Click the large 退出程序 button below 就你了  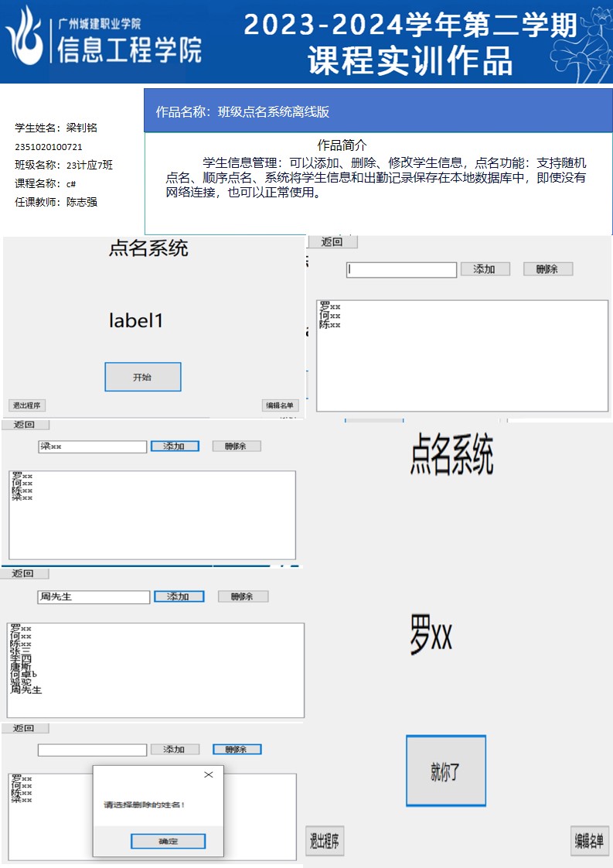pyautogui.click(x=325, y=841)
